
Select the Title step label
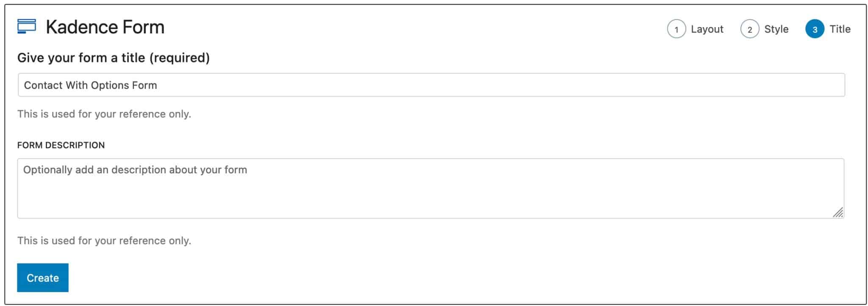pyautogui.click(x=840, y=29)
